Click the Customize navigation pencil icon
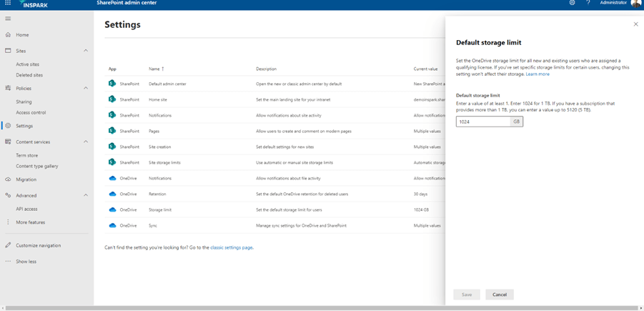This screenshot has height=311, width=644. pyautogui.click(x=8, y=245)
